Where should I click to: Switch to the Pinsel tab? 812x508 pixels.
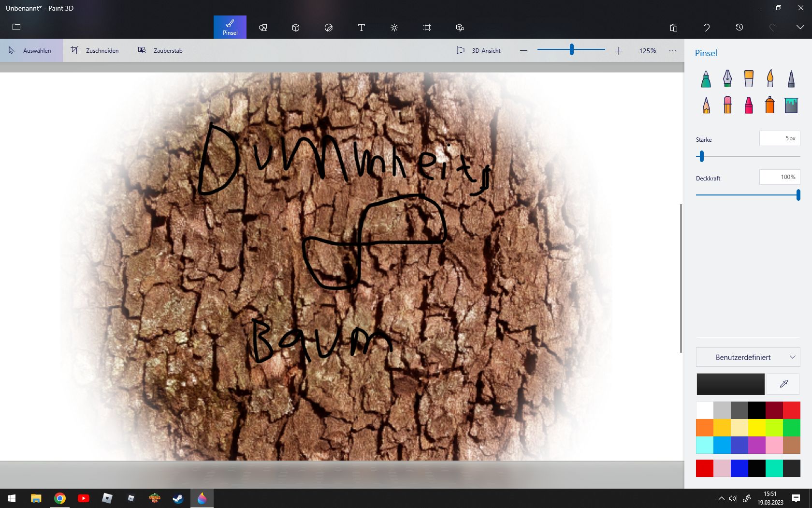[230, 28]
